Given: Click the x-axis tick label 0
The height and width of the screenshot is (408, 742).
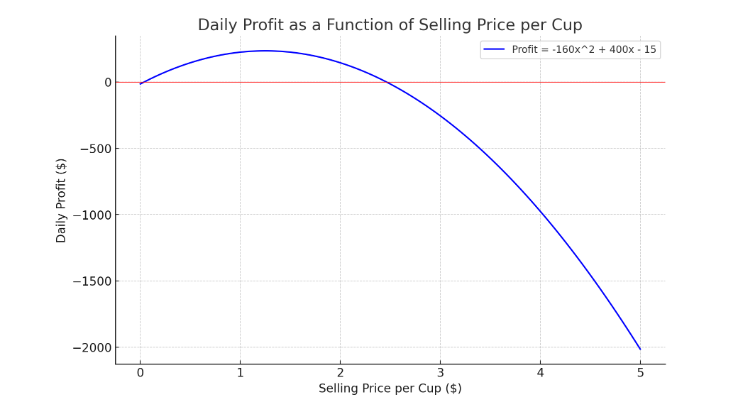Looking at the screenshot, I should (x=140, y=372).
